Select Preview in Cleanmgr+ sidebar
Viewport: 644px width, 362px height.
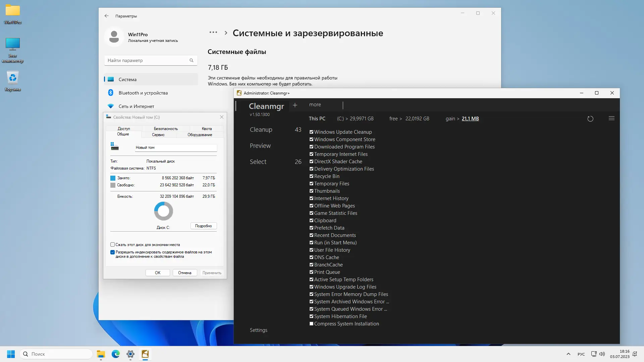pyautogui.click(x=260, y=146)
